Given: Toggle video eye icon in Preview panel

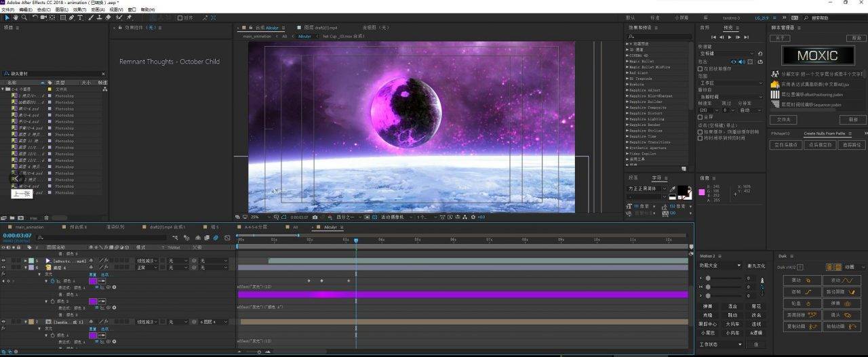Looking at the screenshot, I should [734, 62].
